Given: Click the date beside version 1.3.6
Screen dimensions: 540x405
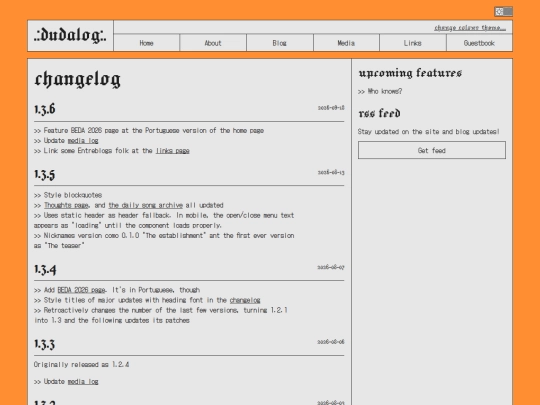Looking at the screenshot, I should [331, 107].
